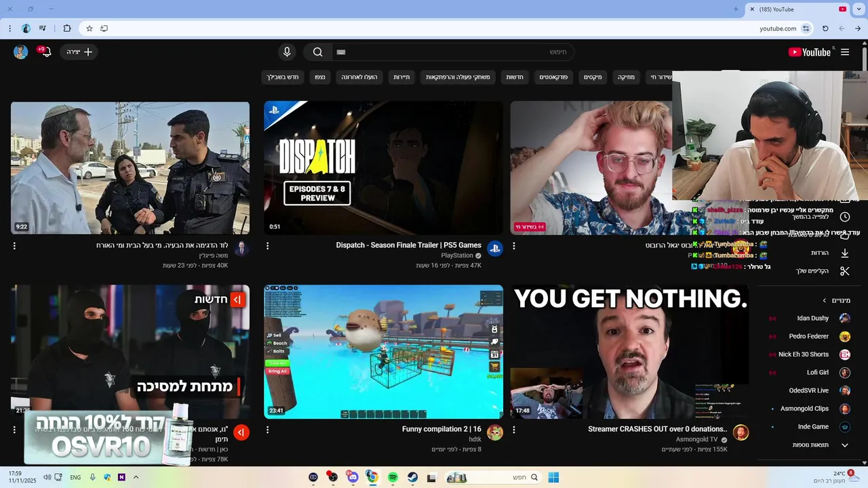Open the YouTube hamburger guide menu

click(x=845, y=52)
